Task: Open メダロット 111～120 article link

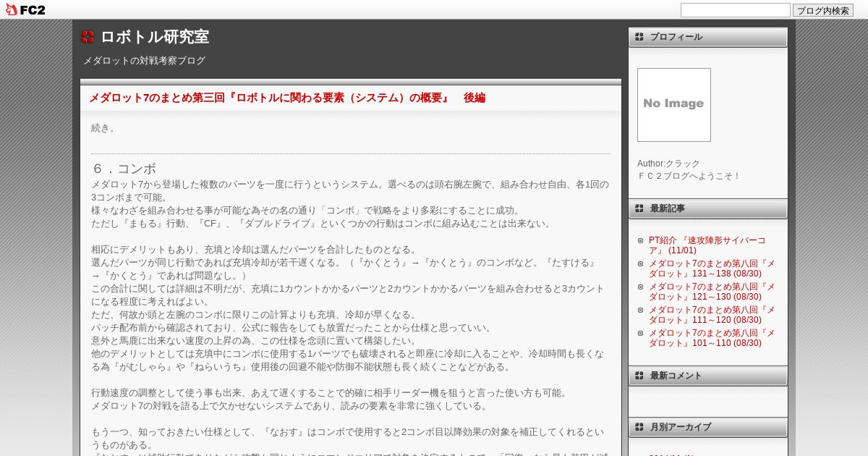Action: (x=712, y=315)
